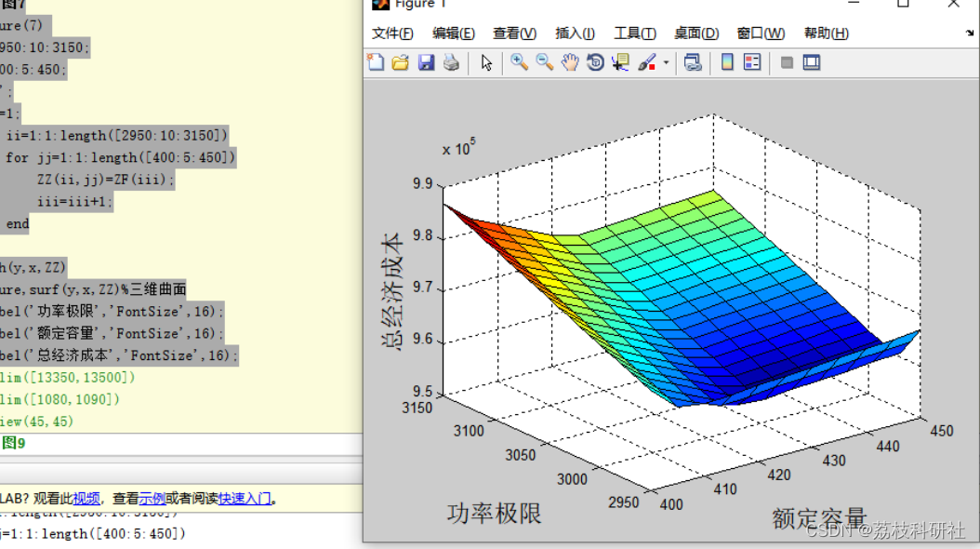
Task: Expand the Brush tool dropdown arrow
Action: pyautogui.click(x=667, y=62)
